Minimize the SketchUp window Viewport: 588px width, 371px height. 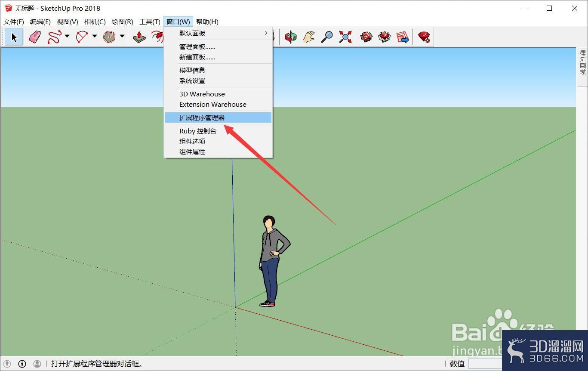(524, 8)
